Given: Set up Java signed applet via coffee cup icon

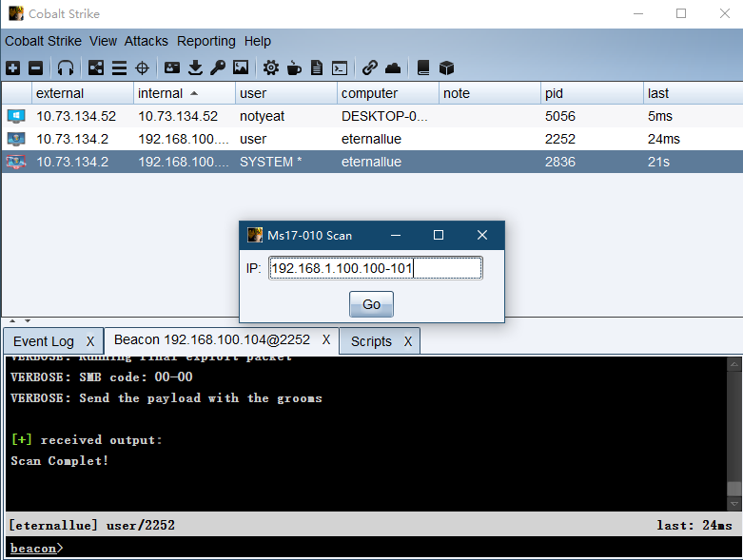Looking at the screenshot, I should (294, 68).
